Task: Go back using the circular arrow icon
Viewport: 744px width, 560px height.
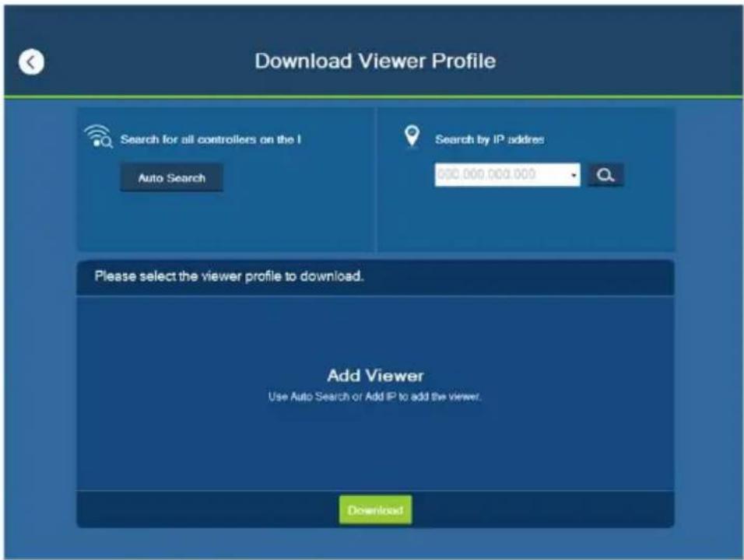Action: click(x=31, y=62)
